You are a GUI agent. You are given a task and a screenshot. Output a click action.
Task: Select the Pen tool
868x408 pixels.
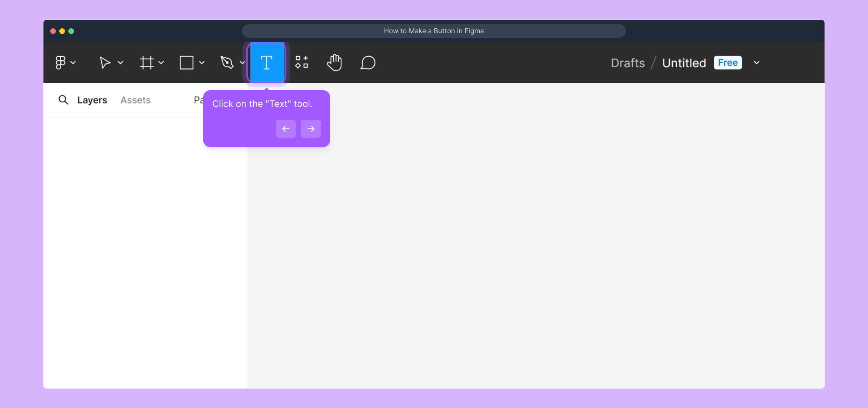(227, 63)
